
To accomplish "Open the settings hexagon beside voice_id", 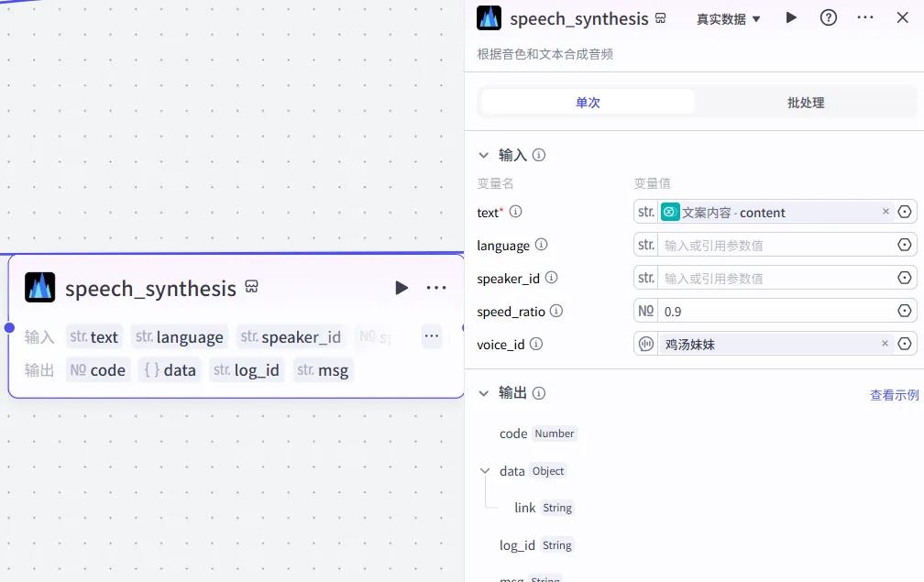I will (906, 343).
